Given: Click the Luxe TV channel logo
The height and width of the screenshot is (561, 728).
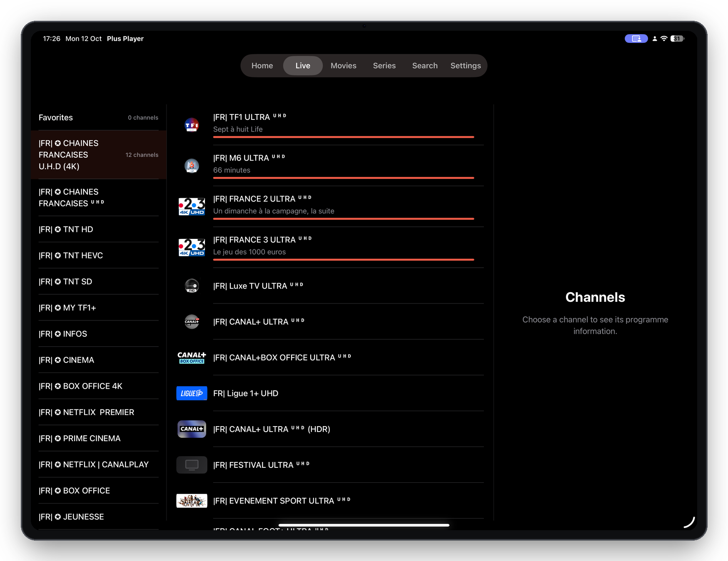Looking at the screenshot, I should (x=192, y=286).
